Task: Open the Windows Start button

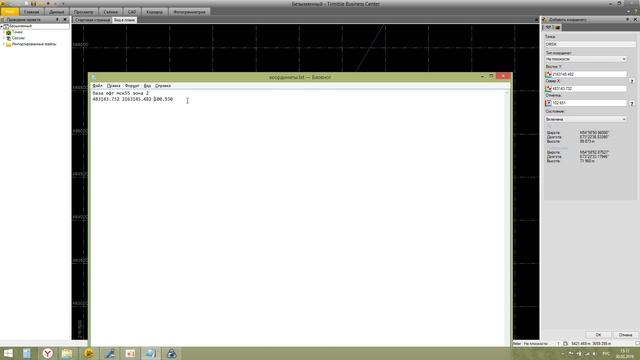Action: pyautogui.click(x=8, y=353)
